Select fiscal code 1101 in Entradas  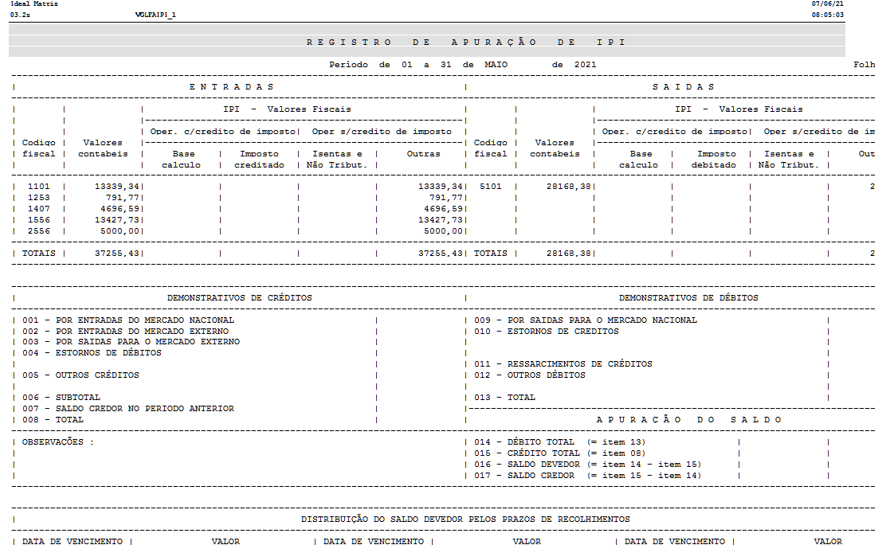click(39, 186)
